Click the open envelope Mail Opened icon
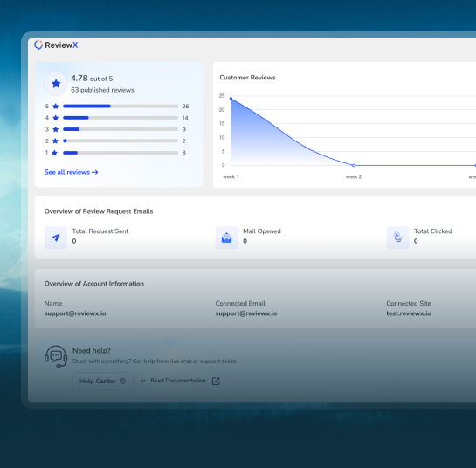The image size is (476, 468). click(227, 237)
